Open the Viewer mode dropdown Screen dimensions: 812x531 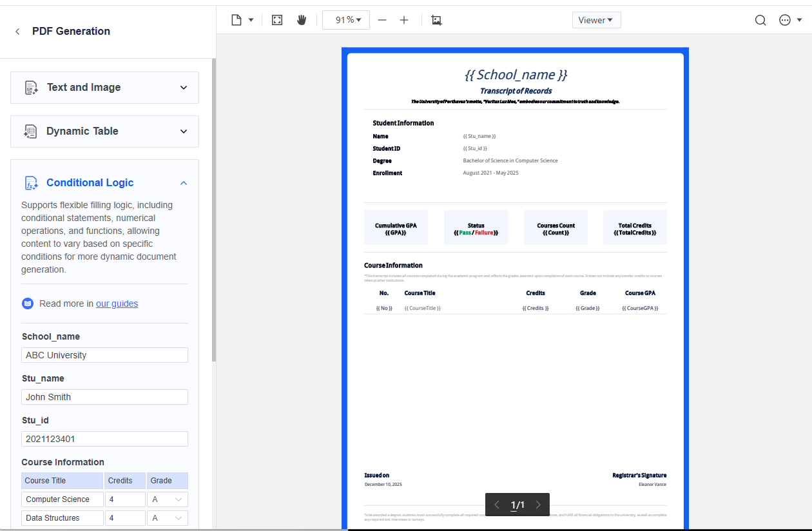coord(596,20)
